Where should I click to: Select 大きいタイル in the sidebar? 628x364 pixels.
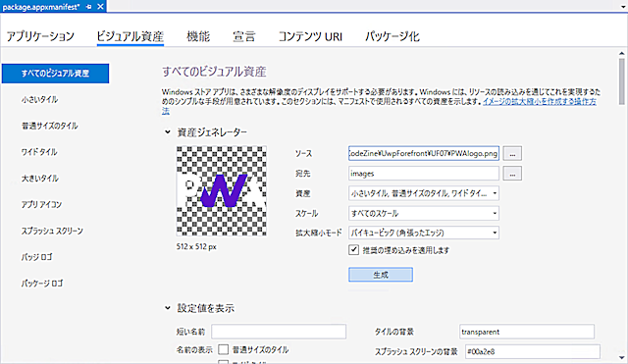click(40, 179)
